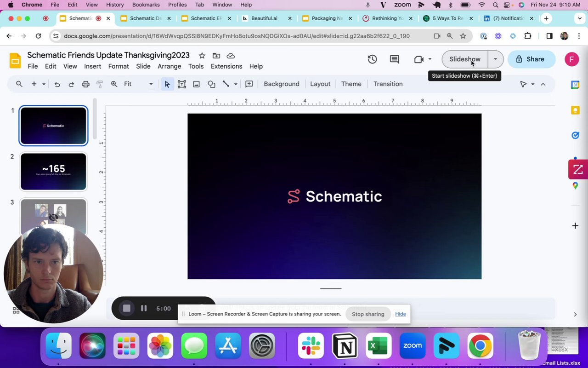Undo the last action
Image resolution: width=588 pixels, height=368 pixels.
(x=57, y=84)
